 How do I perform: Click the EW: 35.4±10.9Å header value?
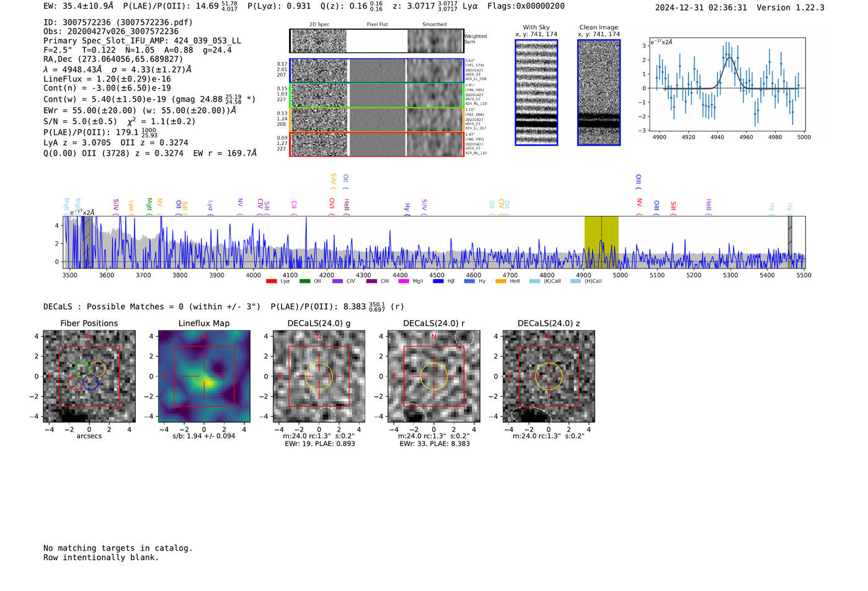coord(79,6)
